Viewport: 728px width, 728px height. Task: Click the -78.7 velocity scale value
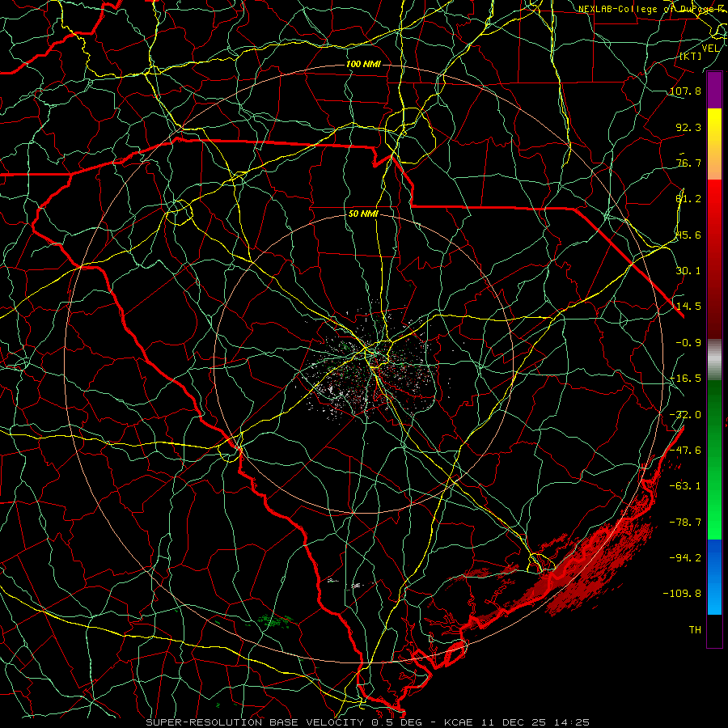click(x=686, y=523)
